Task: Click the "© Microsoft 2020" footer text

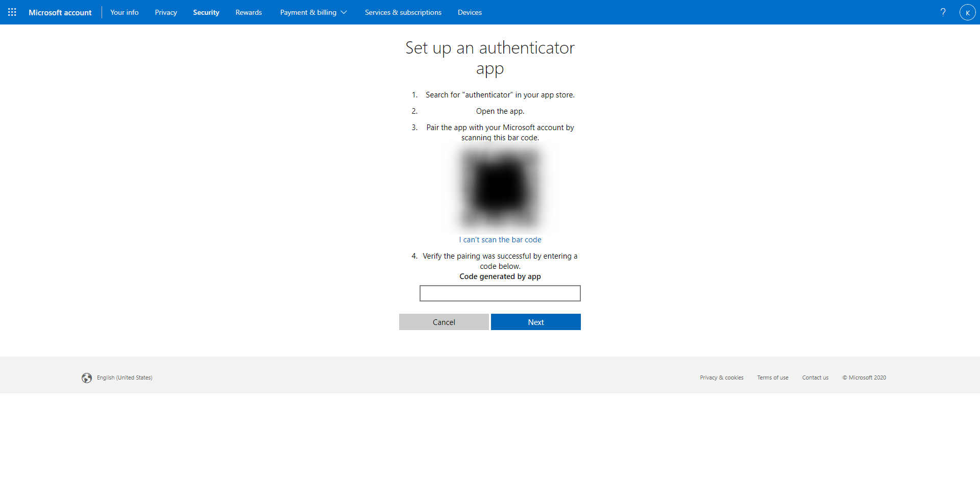Action: [864, 378]
